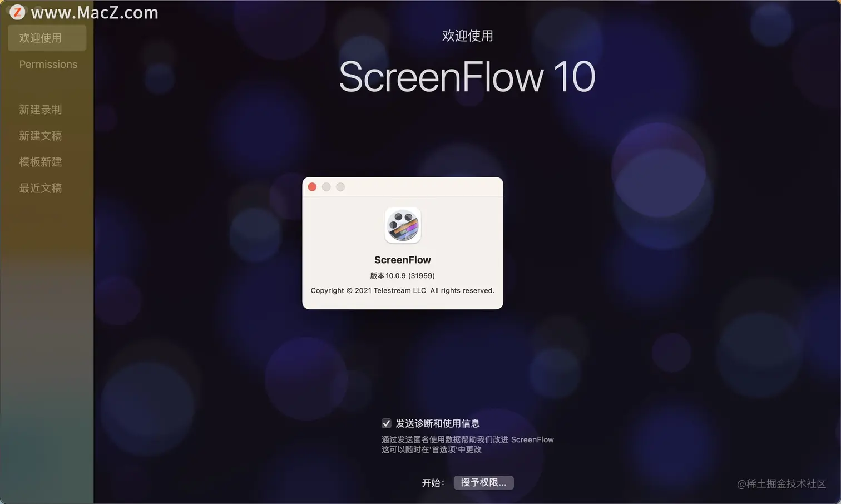Click the 版本 10.0.9 (31959) version text
The width and height of the screenshot is (841, 504).
pyautogui.click(x=403, y=275)
